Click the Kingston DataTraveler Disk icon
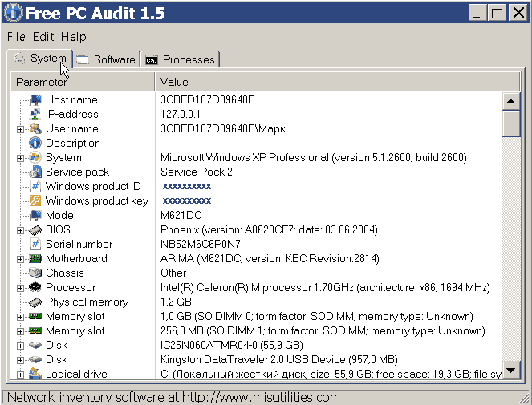The height and width of the screenshot is (405, 532). click(35, 359)
